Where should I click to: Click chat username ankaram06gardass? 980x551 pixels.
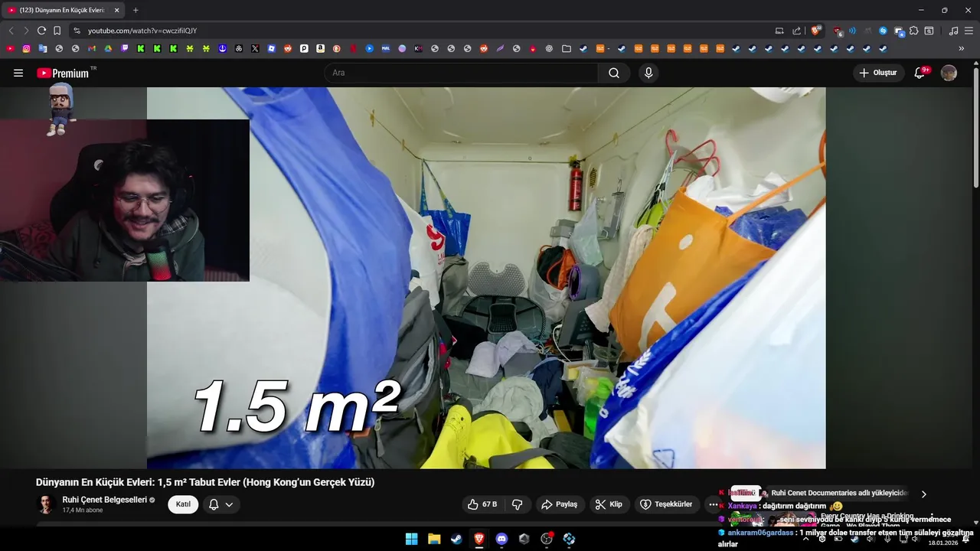760,533
